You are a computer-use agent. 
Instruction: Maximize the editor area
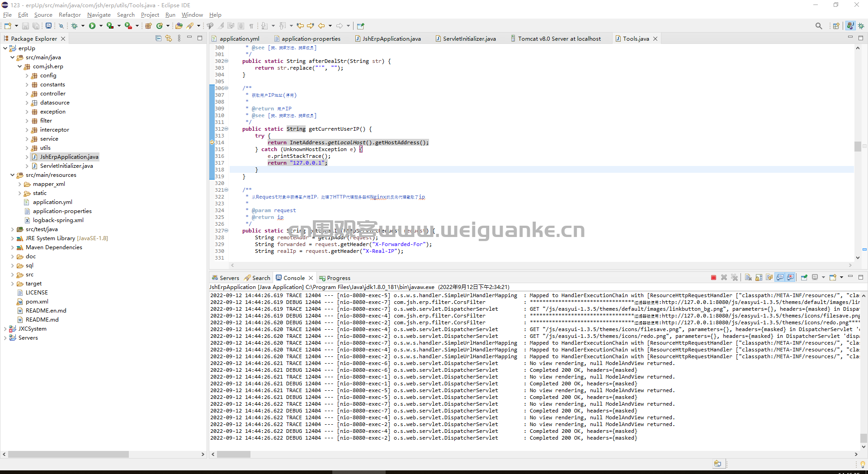tap(860, 38)
